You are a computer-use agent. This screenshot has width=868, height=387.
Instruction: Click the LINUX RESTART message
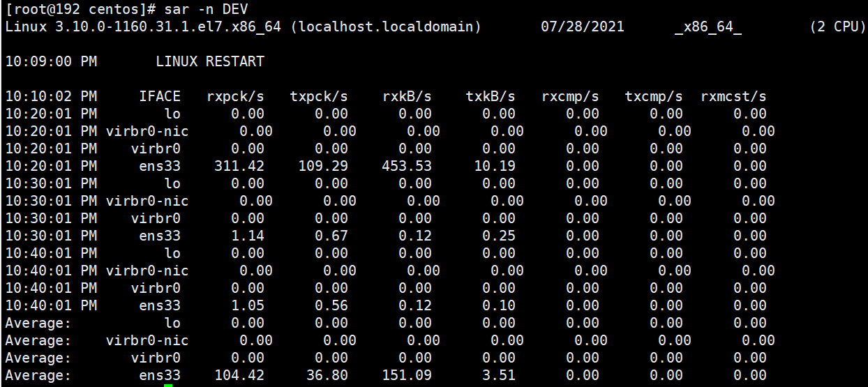pos(209,61)
